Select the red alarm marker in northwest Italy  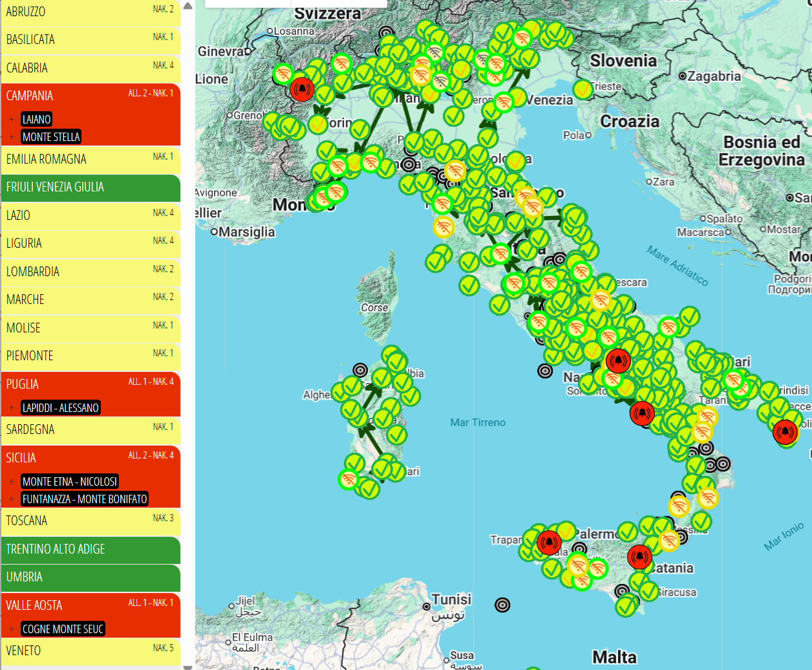301,89
